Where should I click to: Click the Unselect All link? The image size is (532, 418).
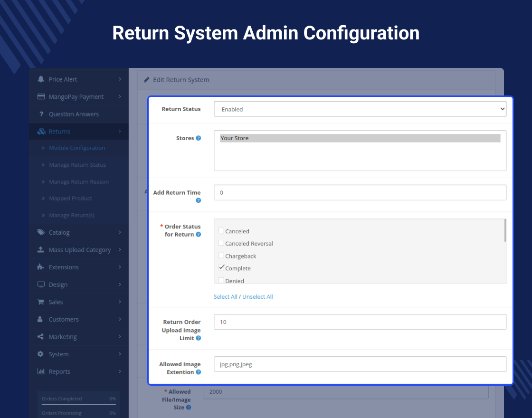tap(257, 296)
